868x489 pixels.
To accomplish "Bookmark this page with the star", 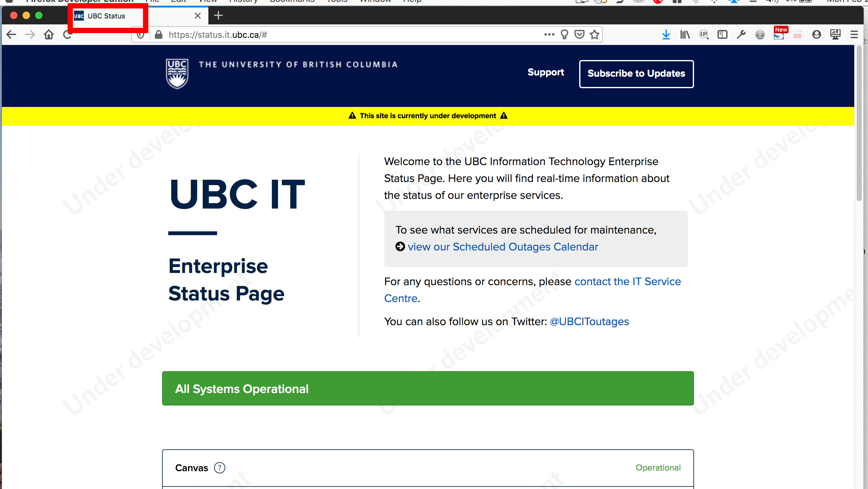I will [595, 34].
